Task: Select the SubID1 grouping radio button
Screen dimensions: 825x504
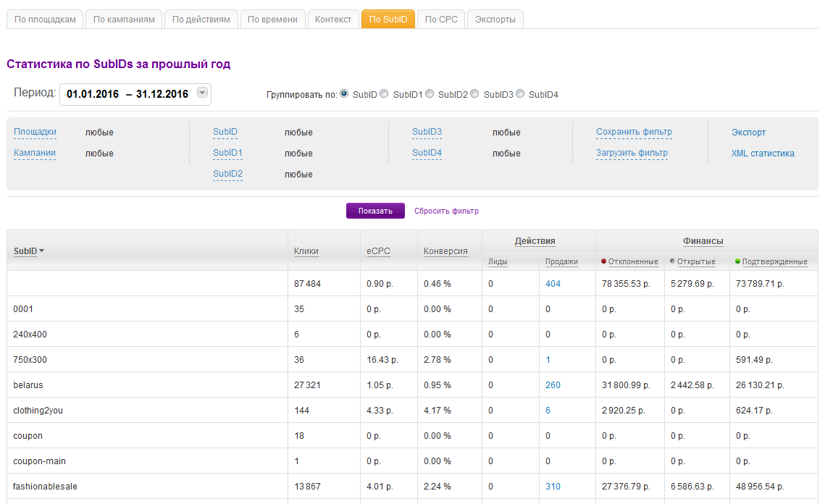Action: [x=384, y=93]
